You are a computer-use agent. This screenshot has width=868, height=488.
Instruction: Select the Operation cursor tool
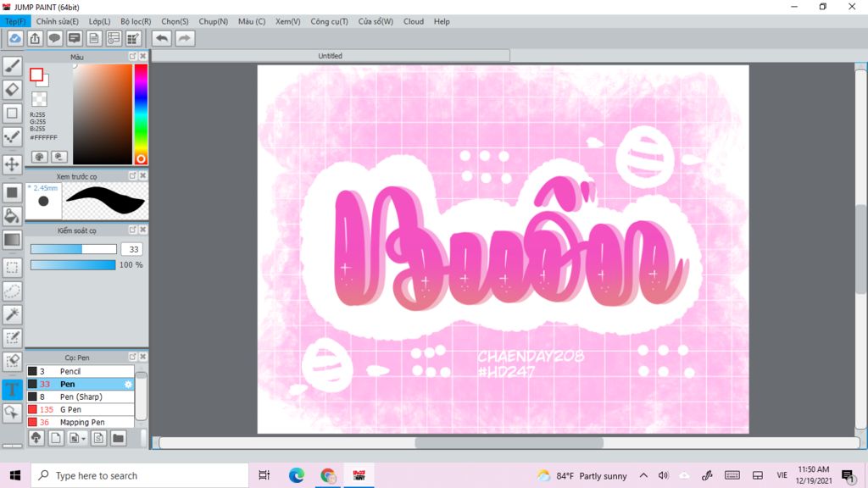click(12, 413)
